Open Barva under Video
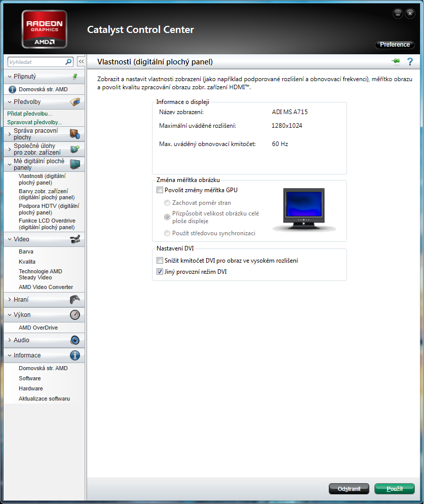Image resolution: width=424 pixels, height=504 pixels. (26, 251)
